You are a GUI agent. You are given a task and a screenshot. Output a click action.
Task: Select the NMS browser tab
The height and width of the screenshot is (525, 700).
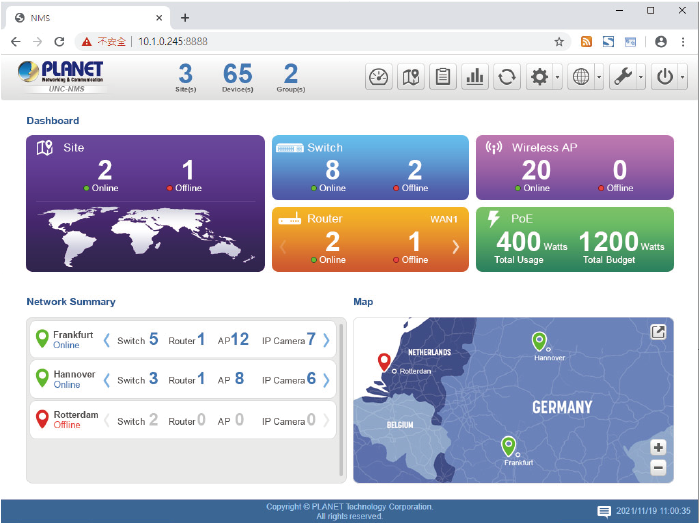click(x=85, y=17)
